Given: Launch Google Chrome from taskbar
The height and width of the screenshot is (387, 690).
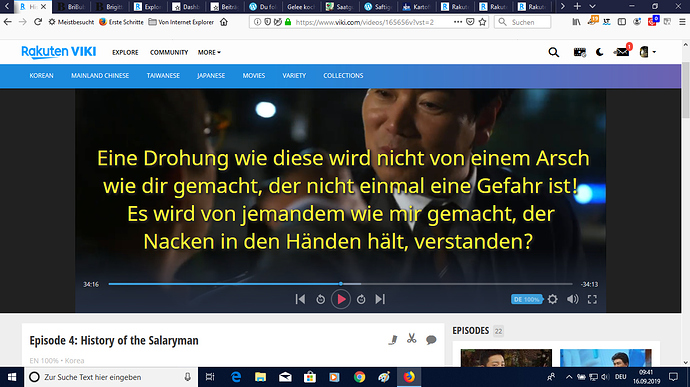Looking at the screenshot, I should click(359, 377).
